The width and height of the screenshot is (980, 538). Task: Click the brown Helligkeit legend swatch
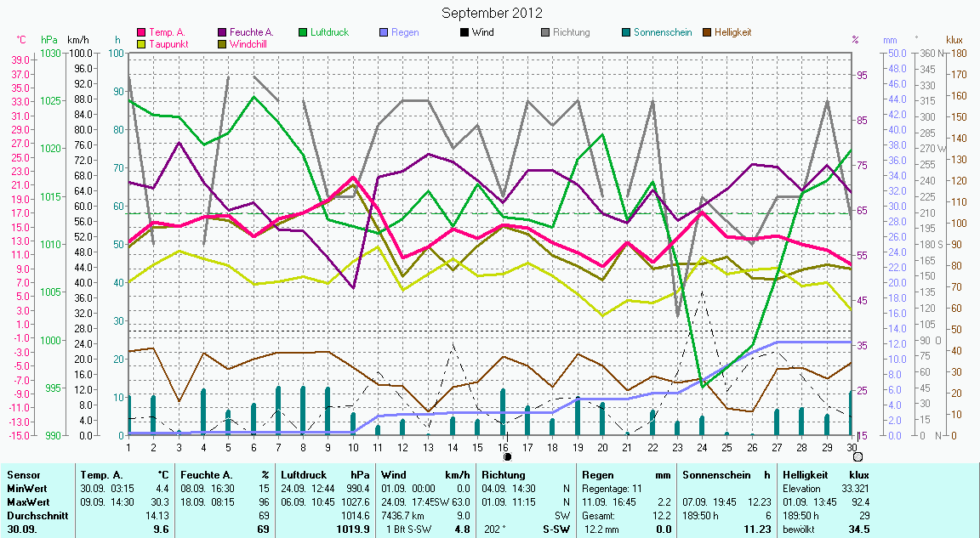pos(707,33)
